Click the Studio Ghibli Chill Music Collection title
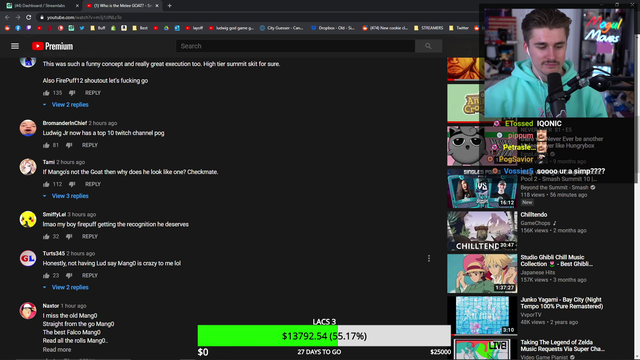The image size is (640, 360). (557, 261)
